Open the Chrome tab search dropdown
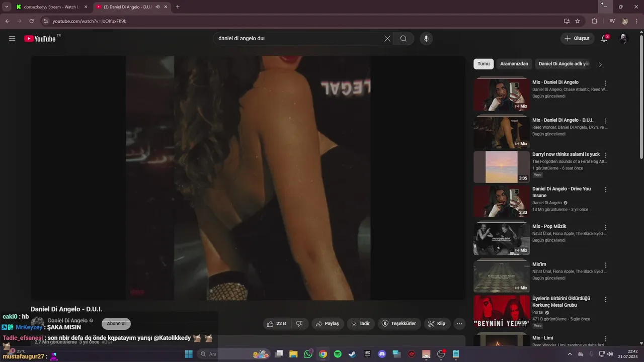644x362 pixels. coord(7,7)
